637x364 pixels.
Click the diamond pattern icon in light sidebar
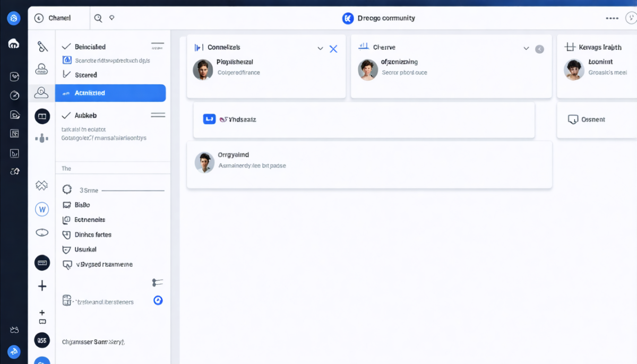(42, 185)
